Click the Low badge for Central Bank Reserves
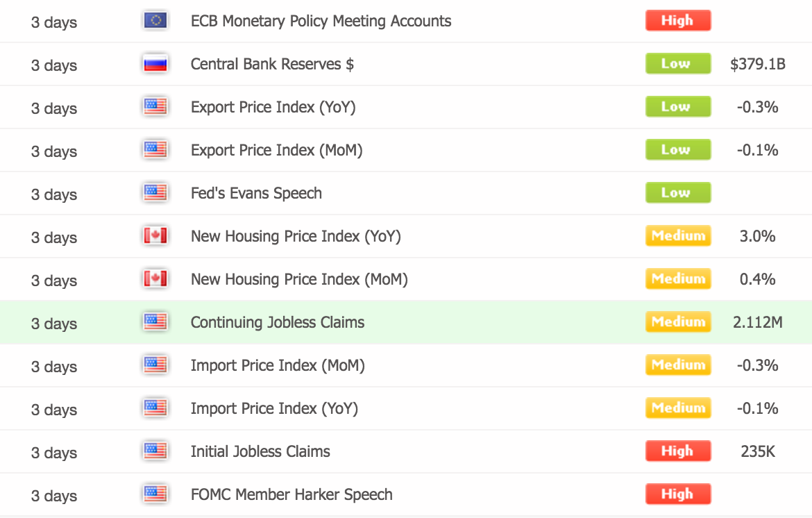The height and width of the screenshot is (518, 812). pos(677,64)
